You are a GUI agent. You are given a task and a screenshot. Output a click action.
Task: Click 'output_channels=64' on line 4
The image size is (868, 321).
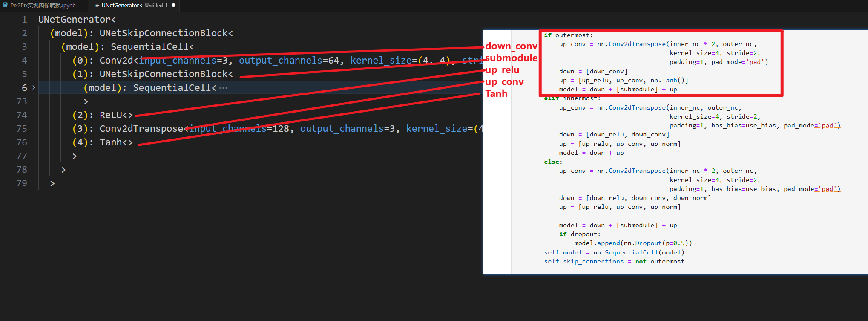tap(289, 61)
